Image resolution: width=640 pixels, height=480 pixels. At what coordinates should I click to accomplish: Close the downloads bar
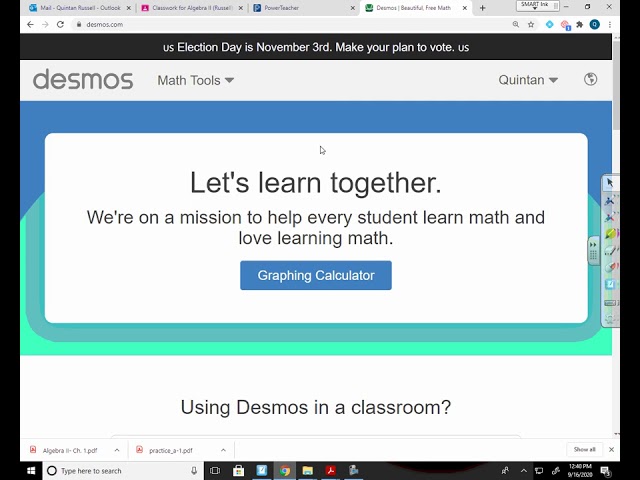tap(611, 449)
